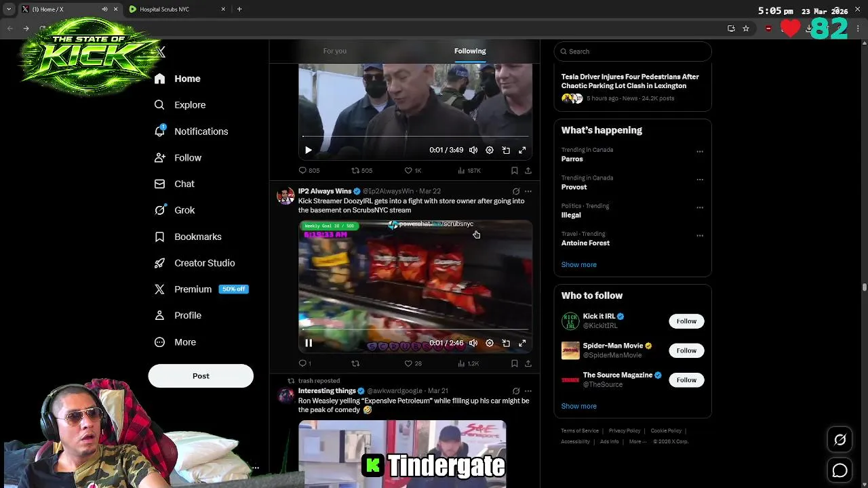Image resolution: width=868 pixels, height=488 pixels.
Task: Share the IP2 Always Wins post
Action: point(528,364)
